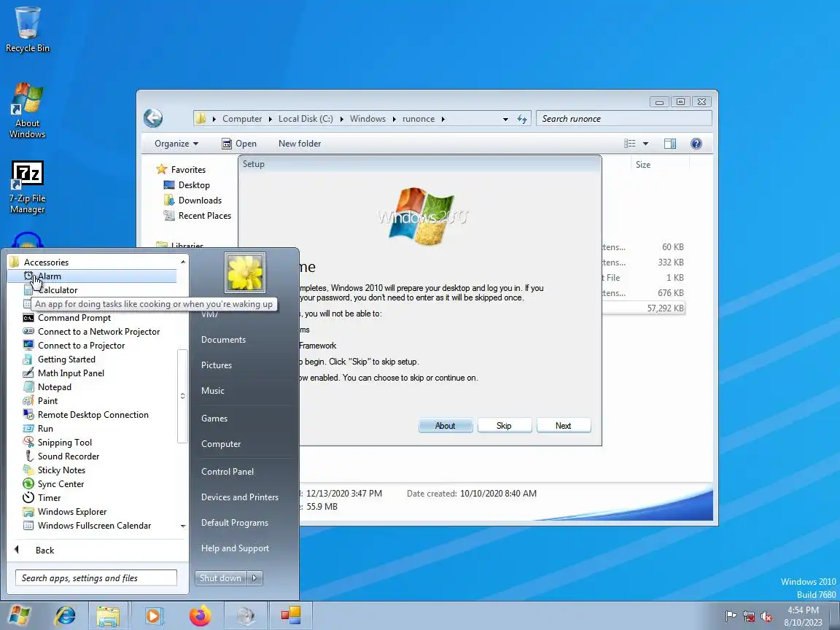
Task: Click the change view icon in Explorer
Action: tap(630, 144)
